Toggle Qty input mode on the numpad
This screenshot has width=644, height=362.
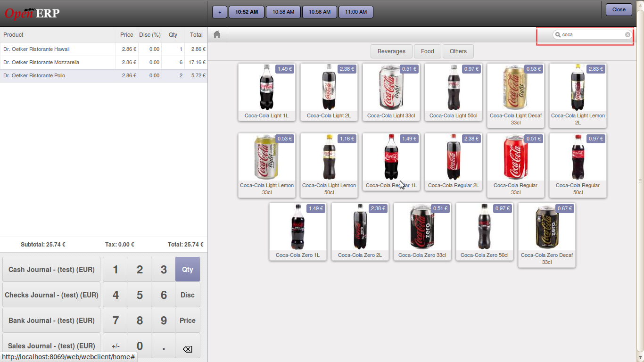pos(187,269)
